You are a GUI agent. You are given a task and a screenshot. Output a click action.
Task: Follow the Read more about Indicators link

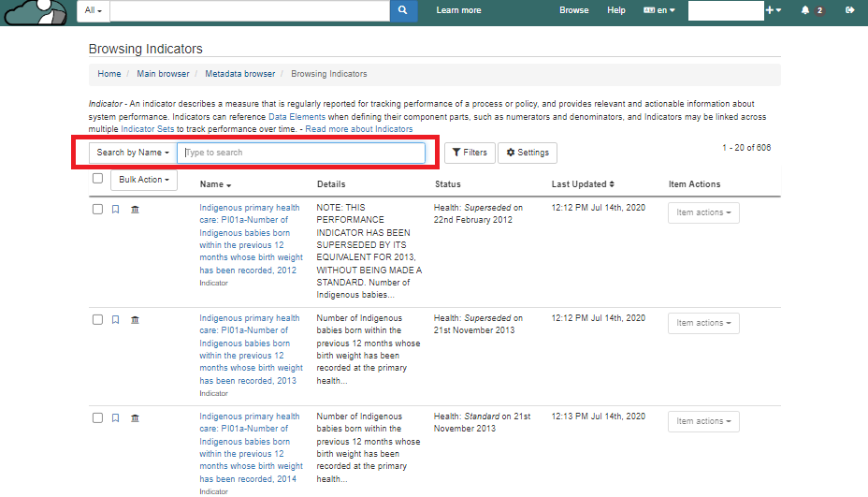[358, 129]
